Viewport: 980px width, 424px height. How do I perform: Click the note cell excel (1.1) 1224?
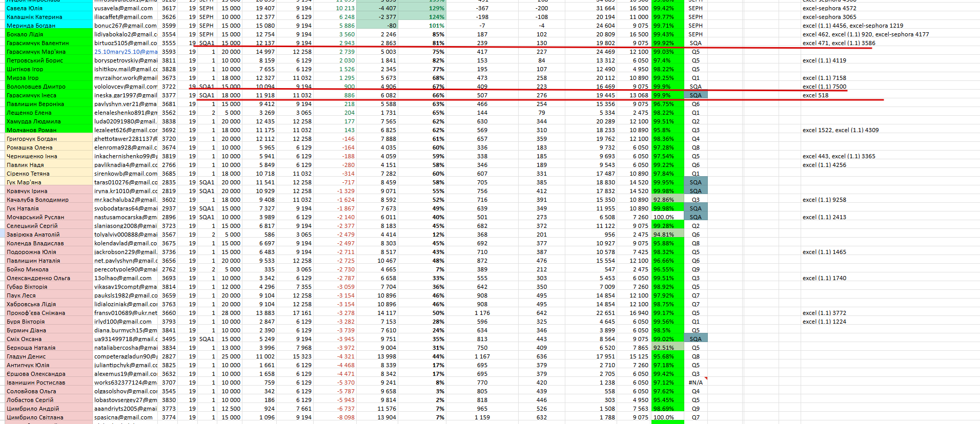(x=824, y=322)
